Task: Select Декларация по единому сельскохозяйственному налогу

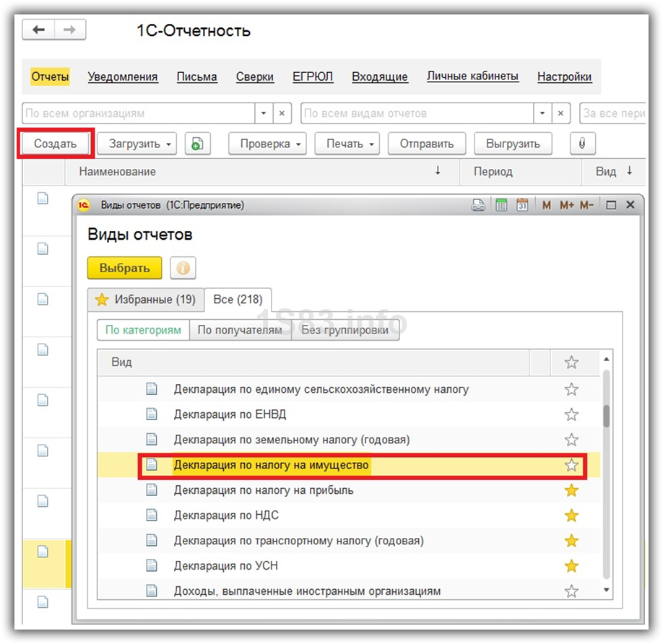Action: tap(349, 389)
